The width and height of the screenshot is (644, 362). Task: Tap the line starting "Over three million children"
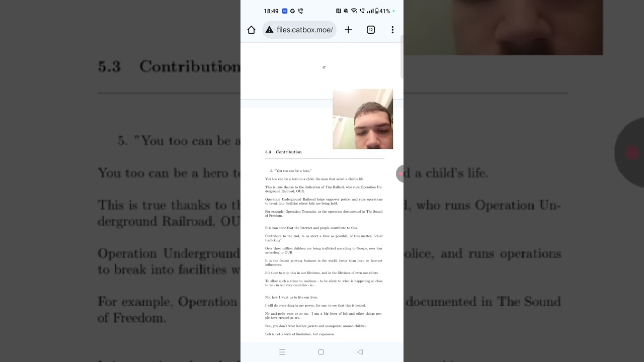(324, 250)
